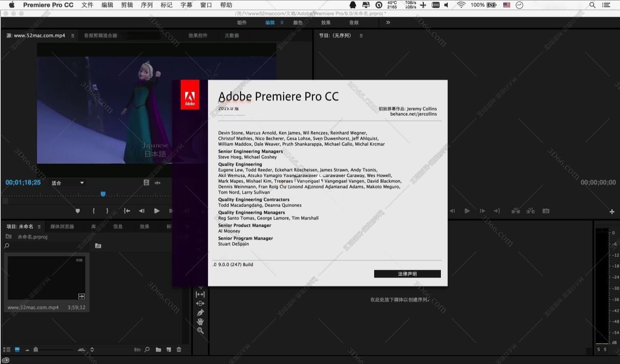This screenshot has height=364, width=620.
Task: Add a marker in the Source monitor
Action: [77, 211]
